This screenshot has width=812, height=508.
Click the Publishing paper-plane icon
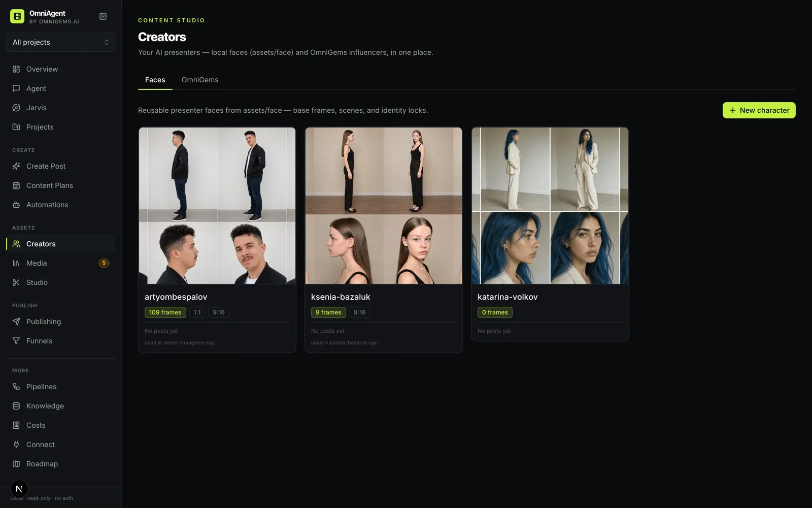point(16,322)
